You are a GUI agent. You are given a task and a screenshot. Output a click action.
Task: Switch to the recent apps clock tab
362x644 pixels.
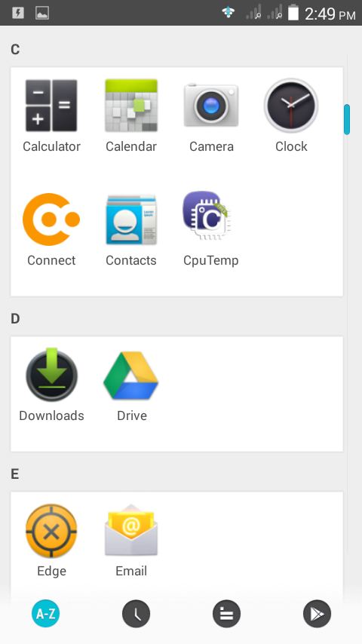tap(136, 614)
